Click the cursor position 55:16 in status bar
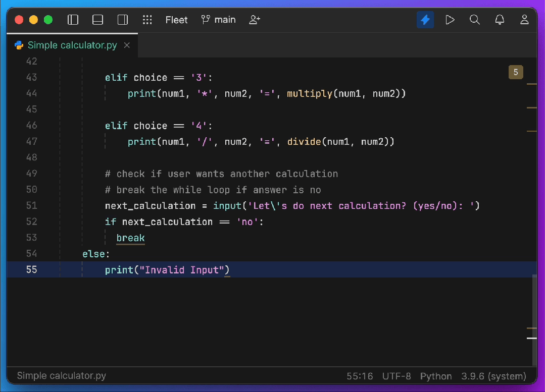The image size is (545, 392). click(x=360, y=376)
